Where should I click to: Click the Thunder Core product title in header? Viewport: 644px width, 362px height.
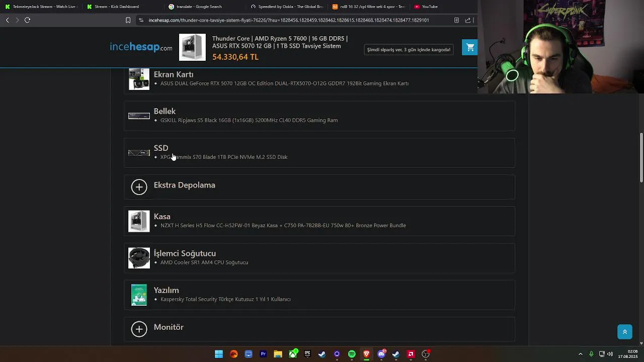click(280, 42)
